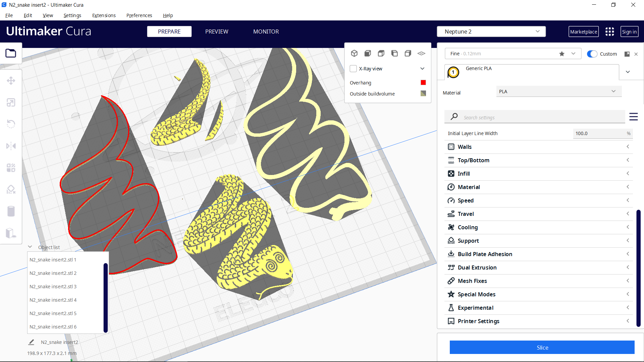The image size is (644, 362).
Task: Switch from Custom to Recommended settings toggle
Action: (x=592, y=54)
